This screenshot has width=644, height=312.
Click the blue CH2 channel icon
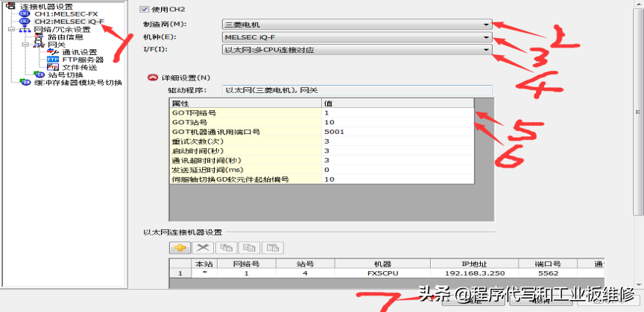(25, 22)
